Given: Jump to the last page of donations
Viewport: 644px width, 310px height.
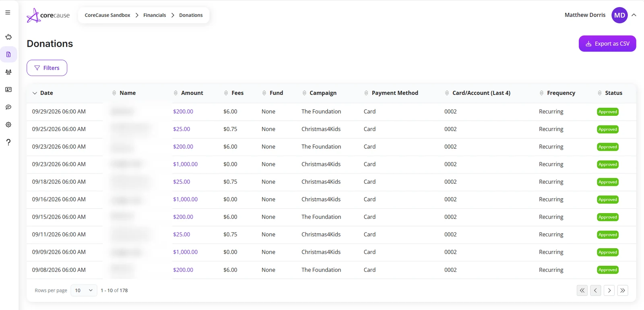Looking at the screenshot, I should 623,290.
